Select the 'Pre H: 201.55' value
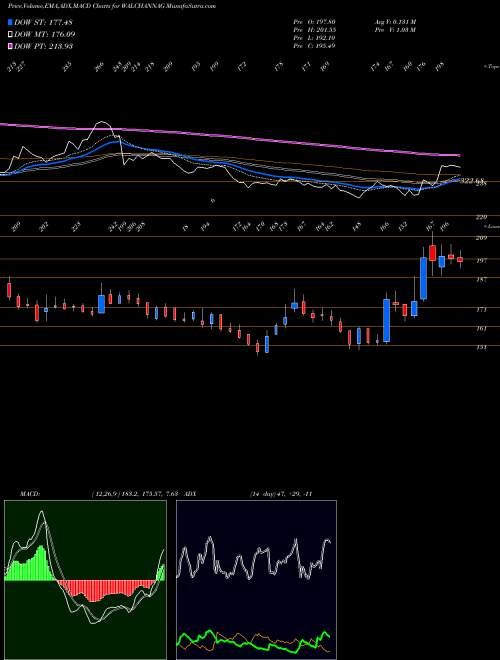 click(x=314, y=30)
